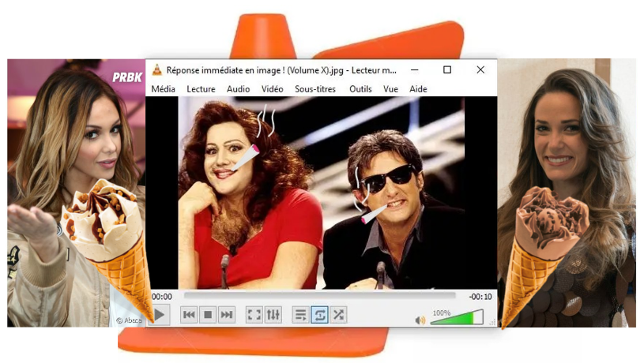Toggle fullscreen video mode
Screen dimensions: 644x363
click(x=254, y=315)
